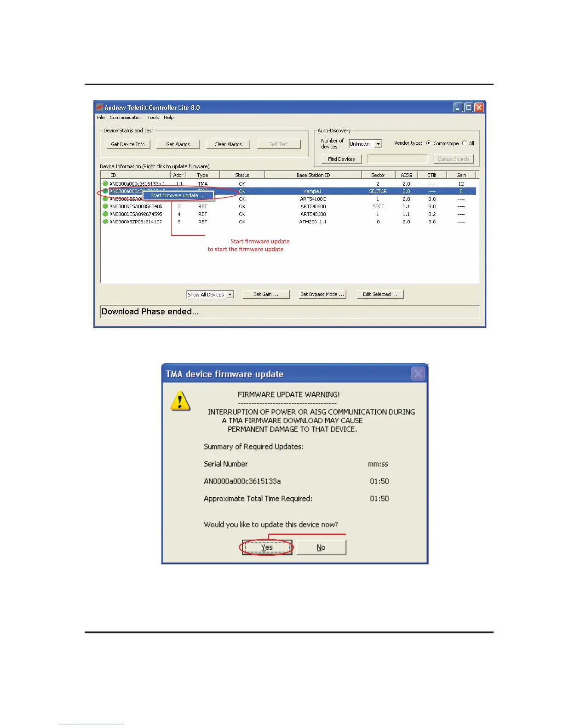Click green status icon of AN0000DESA083562405
Image resolution: width=563 pixels, height=728 pixels.
point(105,206)
